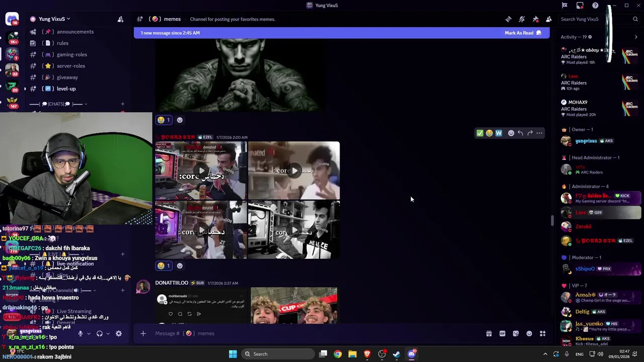Open Threads in the channel header
Screen dimensions: 644x362
508,19
